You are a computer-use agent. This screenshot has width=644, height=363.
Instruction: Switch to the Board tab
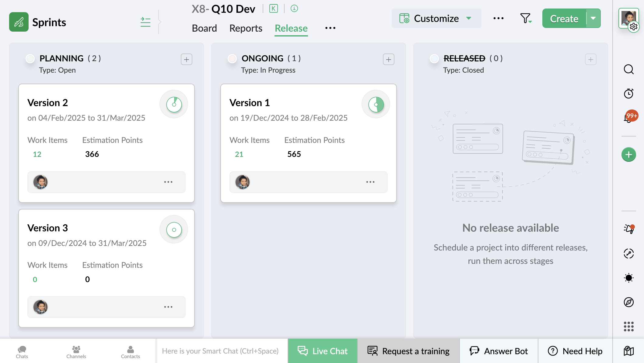pyautogui.click(x=204, y=28)
